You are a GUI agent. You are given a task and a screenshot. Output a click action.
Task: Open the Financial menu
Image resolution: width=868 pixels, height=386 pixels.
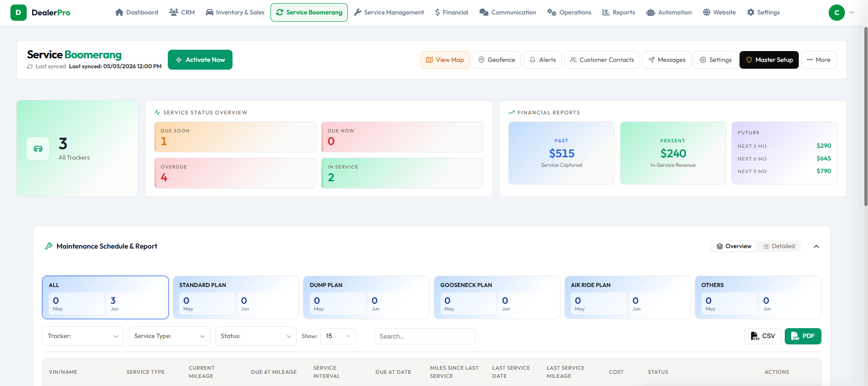point(451,13)
